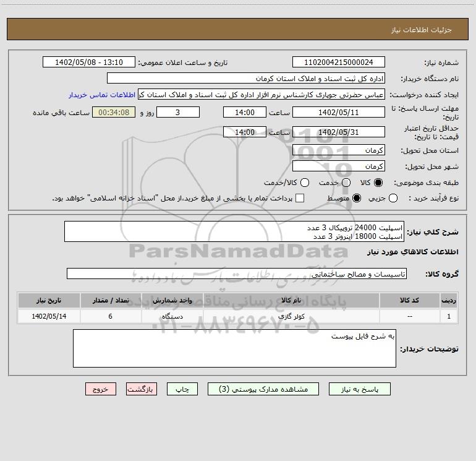Click the request creator name field
Screen dimensions: 476x461
[x=261, y=95]
